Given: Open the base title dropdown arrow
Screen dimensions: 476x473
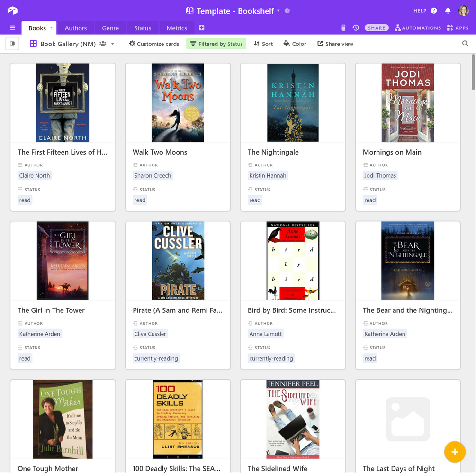Looking at the screenshot, I should [278, 10].
